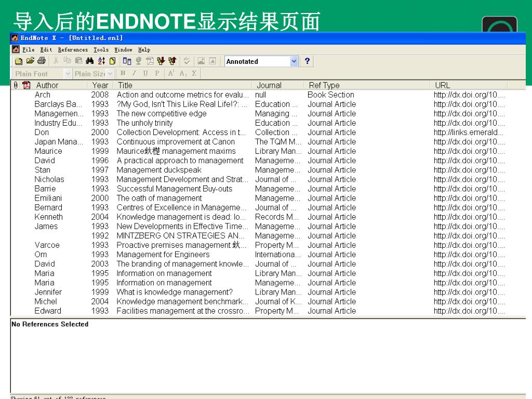Select the Edward 1993 Facilities management reference
This screenshot has height=399, width=532.
point(268,311)
